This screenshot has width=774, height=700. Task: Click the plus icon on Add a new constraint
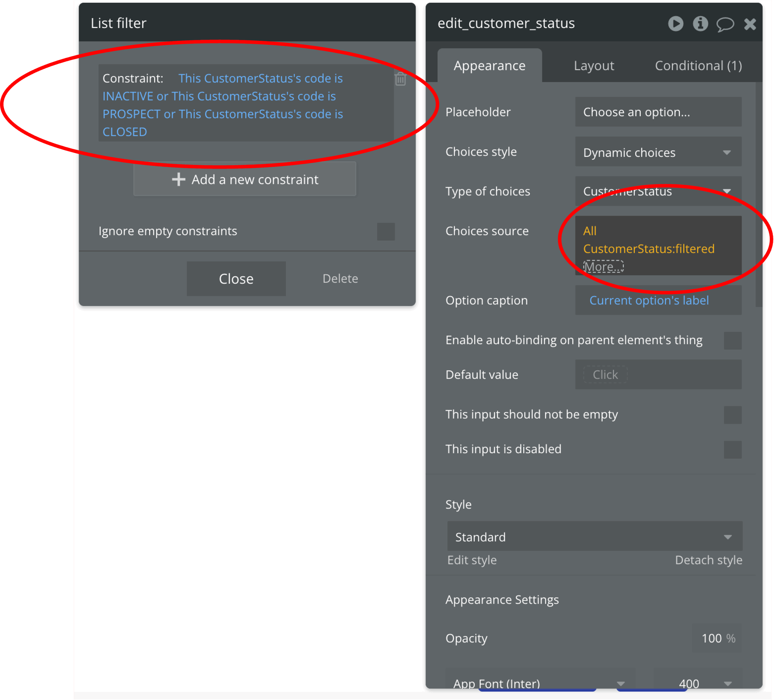[178, 179]
